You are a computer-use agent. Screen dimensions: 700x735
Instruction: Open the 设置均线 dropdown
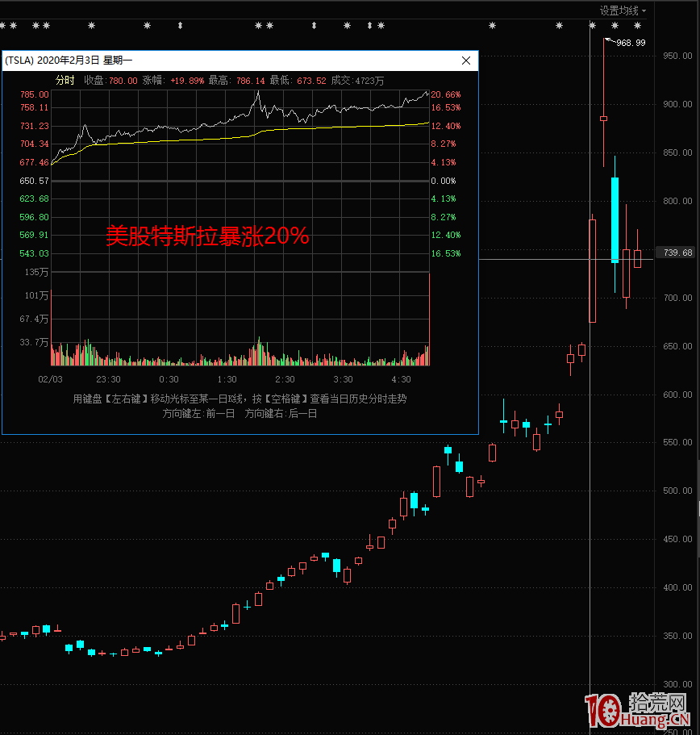[x=623, y=10]
